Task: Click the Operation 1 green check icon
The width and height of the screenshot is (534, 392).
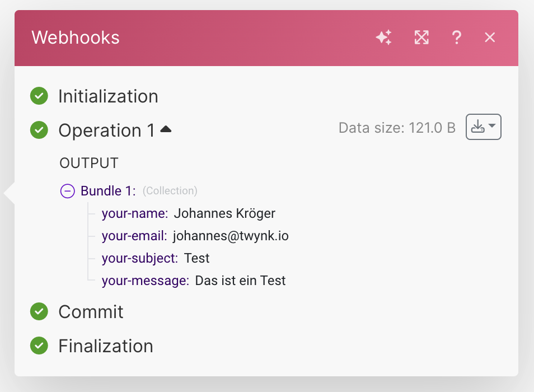Action: tap(39, 130)
